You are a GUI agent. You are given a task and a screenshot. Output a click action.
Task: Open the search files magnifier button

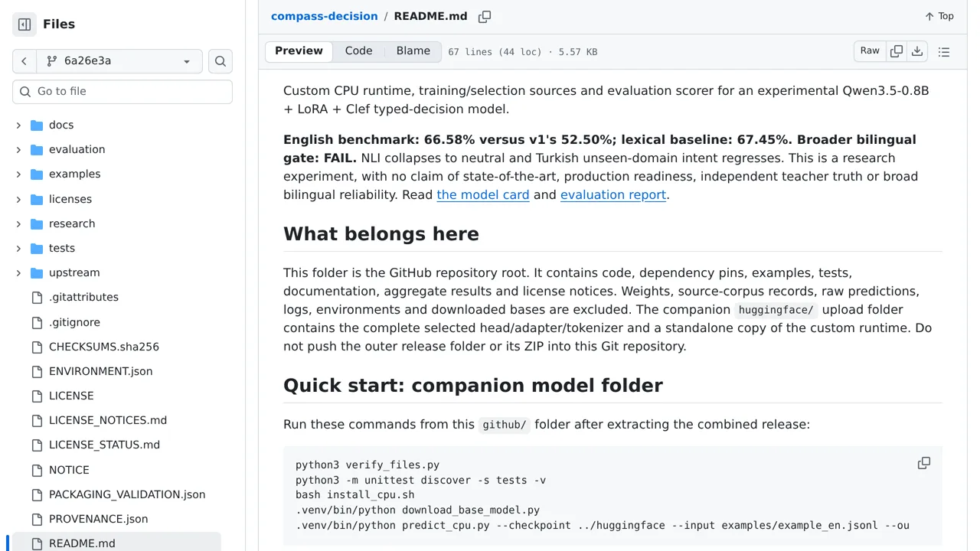click(220, 61)
